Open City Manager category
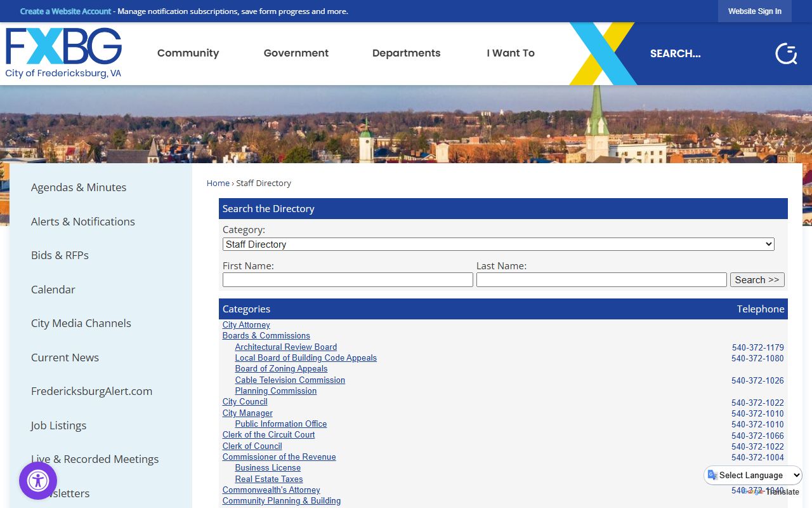The height and width of the screenshot is (508, 812). pyautogui.click(x=247, y=413)
